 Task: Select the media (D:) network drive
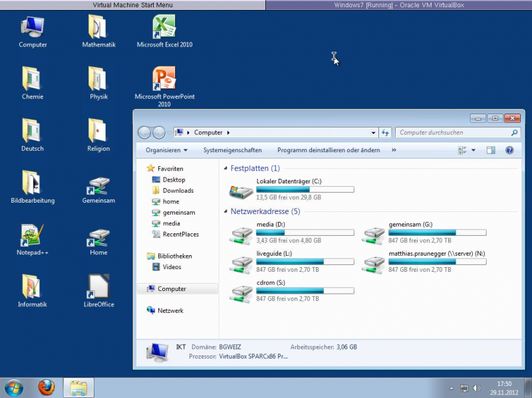(x=292, y=233)
